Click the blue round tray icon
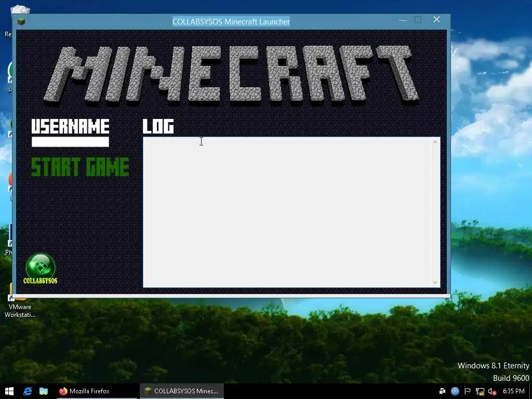This screenshot has width=532, height=399. point(455,391)
